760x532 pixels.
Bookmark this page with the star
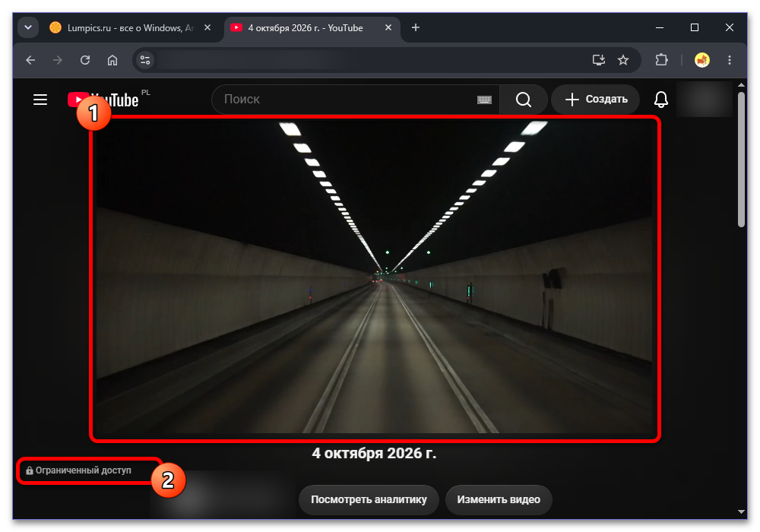[x=623, y=60]
